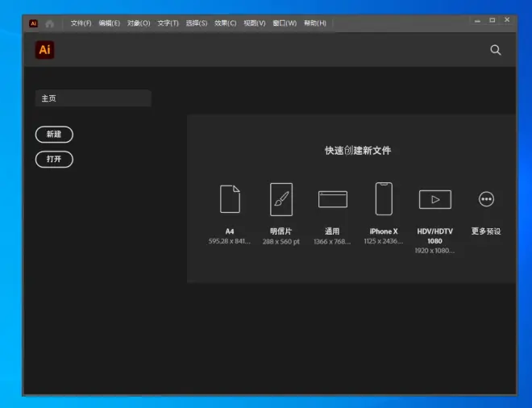Minimize the Illustrator window
Screen dimensions: 532x408
(x=477, y=21)
